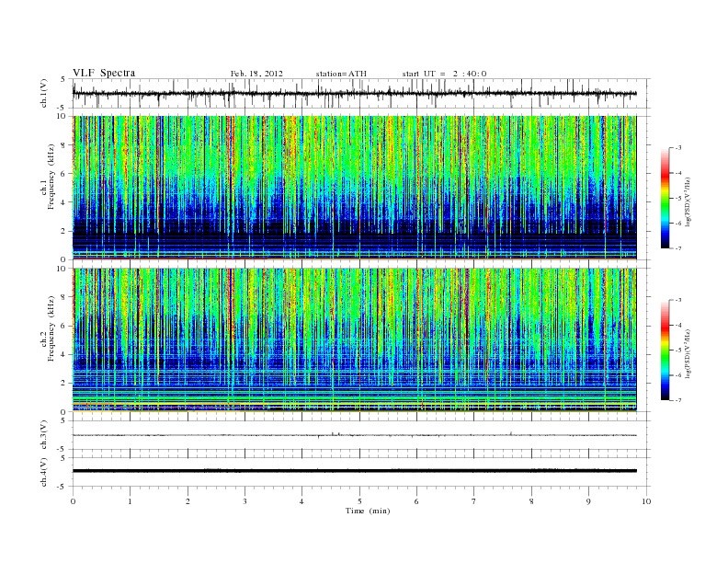Click the "10" minute tick on time axis
The width and height of the screenshot is (728, 563).
(646, 501)
